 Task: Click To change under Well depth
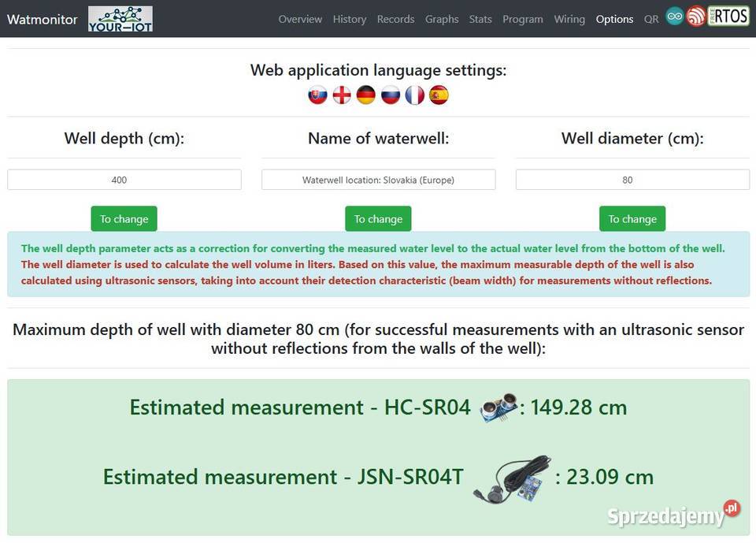(x=124, y=218)
